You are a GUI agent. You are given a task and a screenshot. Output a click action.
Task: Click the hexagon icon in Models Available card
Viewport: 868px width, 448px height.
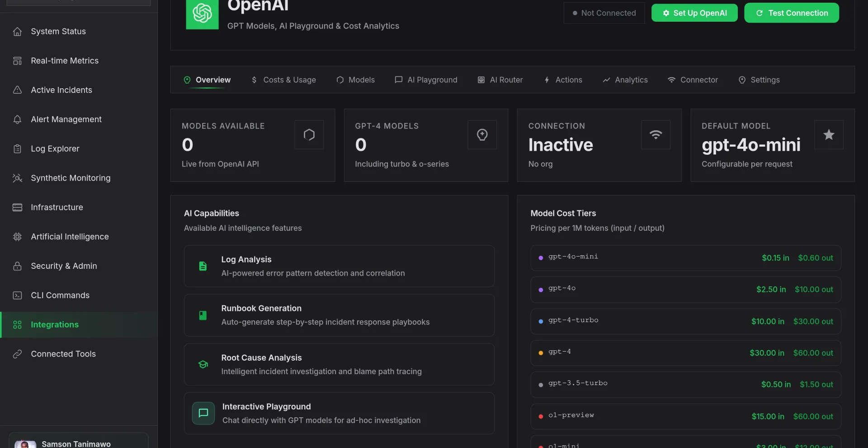point(309,135)
